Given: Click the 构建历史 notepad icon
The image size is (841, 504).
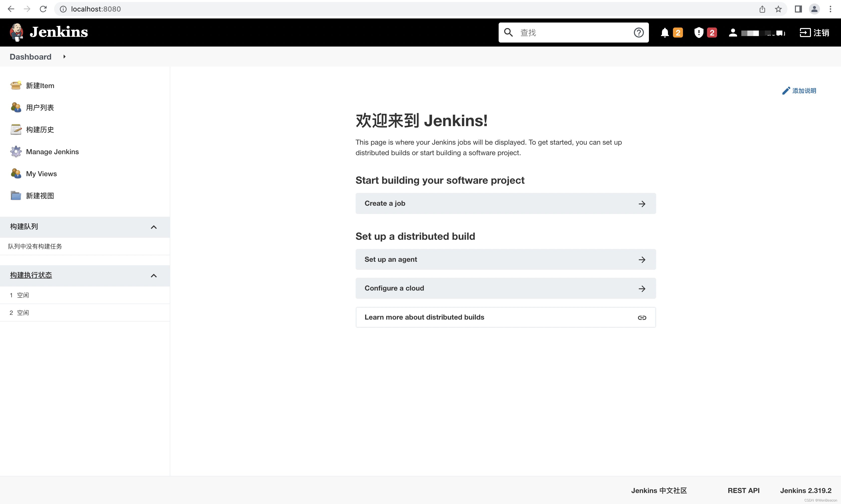Looking at the screenshot, I should (x=16, y=130).
